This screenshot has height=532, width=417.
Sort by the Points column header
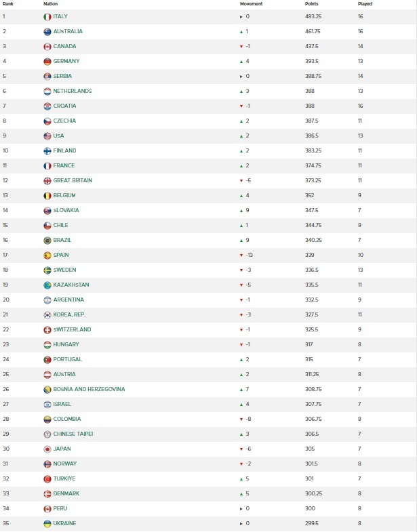tap(311, 3)
